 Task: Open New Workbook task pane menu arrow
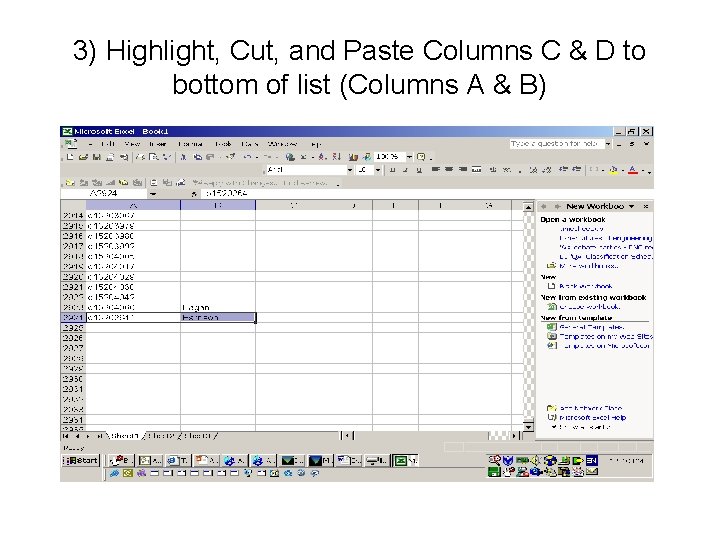pyautogui.click(x=631, y=207)
